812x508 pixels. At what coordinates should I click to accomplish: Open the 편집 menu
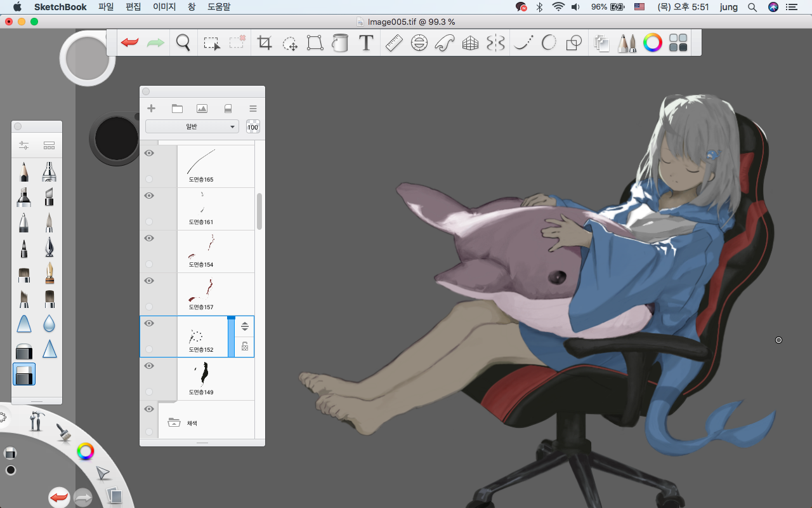coord(133,7)
